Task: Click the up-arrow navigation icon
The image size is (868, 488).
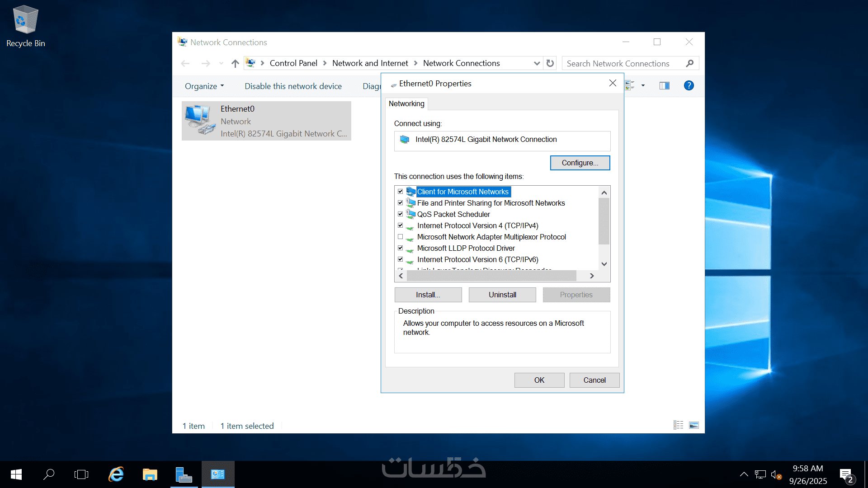Action: (235, 63)
